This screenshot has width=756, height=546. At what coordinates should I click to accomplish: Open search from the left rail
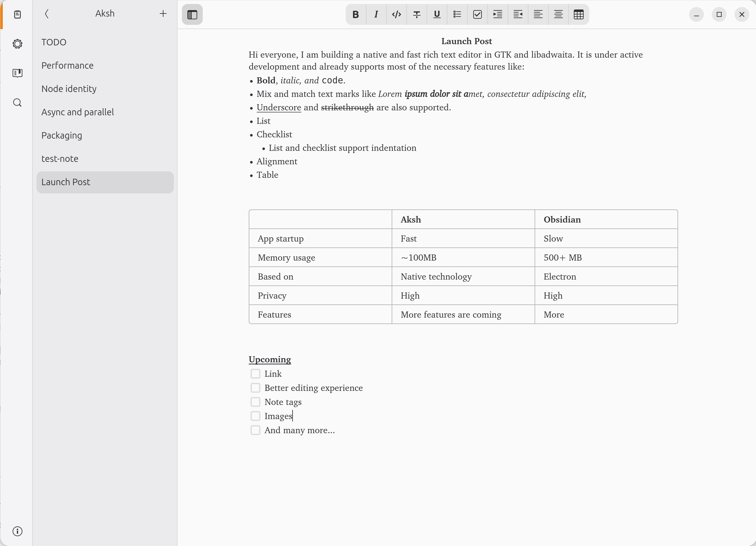[x=17, y=103]
